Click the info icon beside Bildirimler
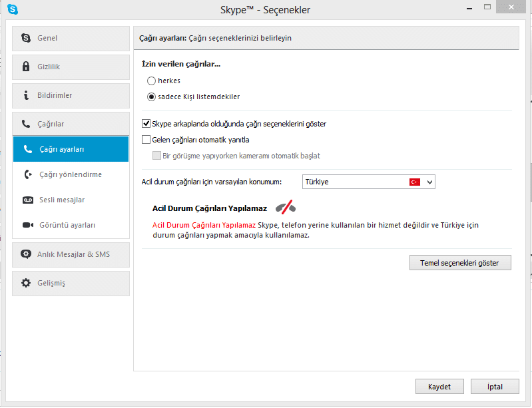This screenshot has width=532, height=408. tap(26, 95)
